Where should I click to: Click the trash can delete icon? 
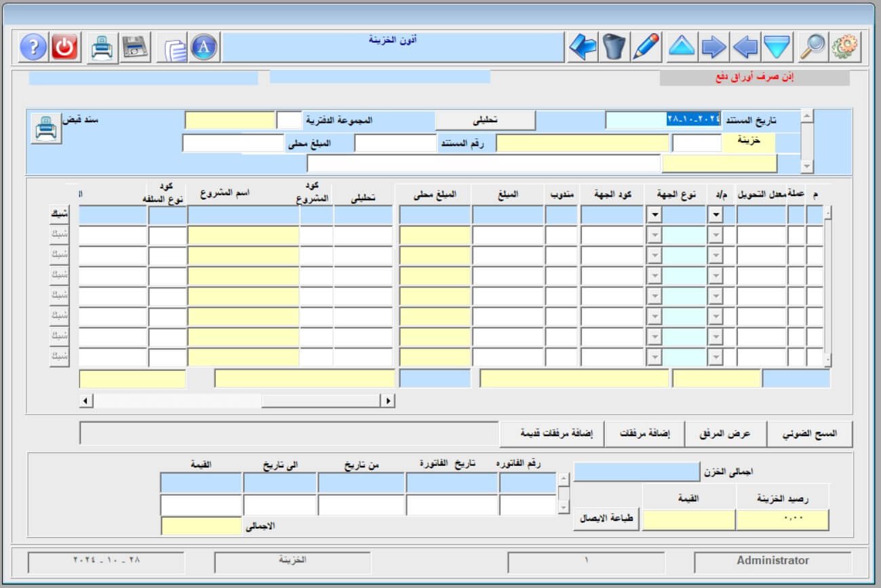pyautogui.click(x=614, y=47)
